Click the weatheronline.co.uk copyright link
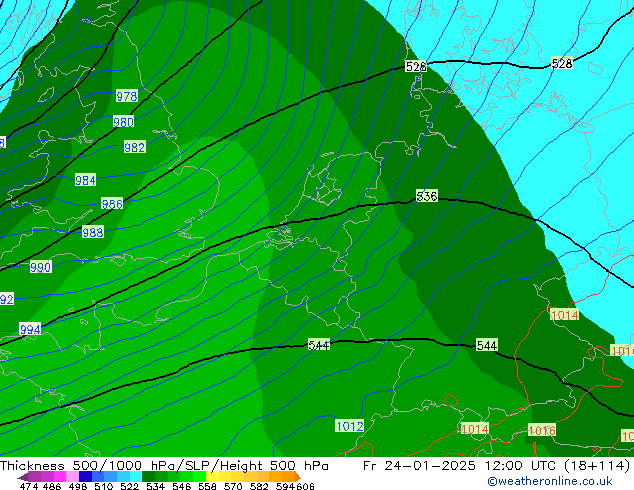Viewport: 634px width, 490px height. (x=549, y=481)
